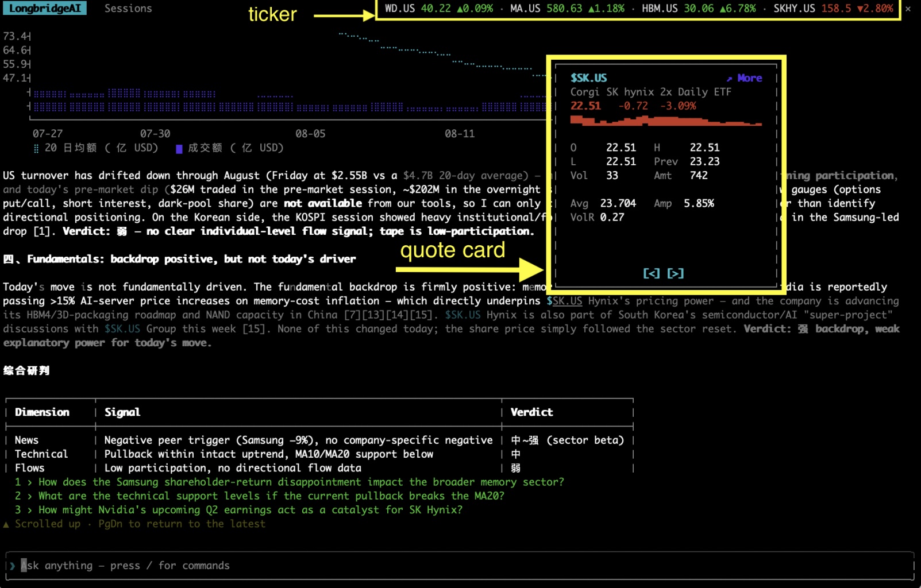Focus the 'Ask anything' input field

coord(460,566)
